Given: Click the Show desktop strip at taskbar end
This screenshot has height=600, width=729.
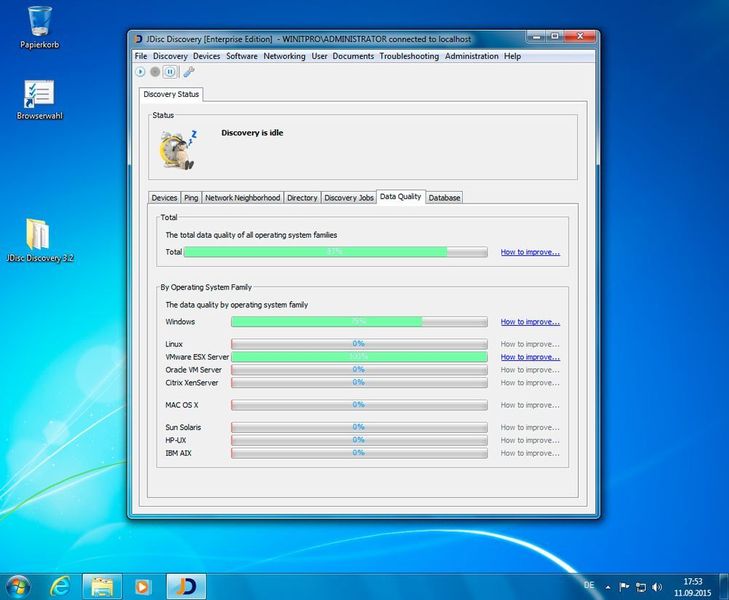Looking at the screenshot, I should 724,587.
